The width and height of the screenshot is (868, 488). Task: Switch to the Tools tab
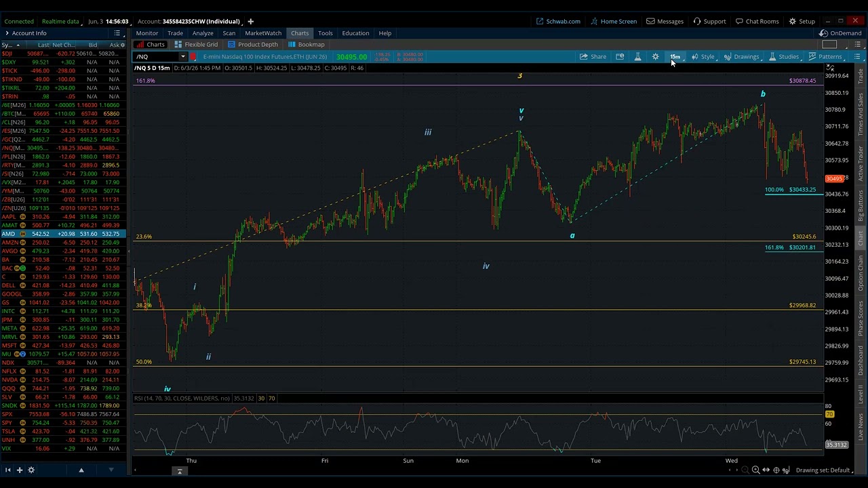coord(325,33)
